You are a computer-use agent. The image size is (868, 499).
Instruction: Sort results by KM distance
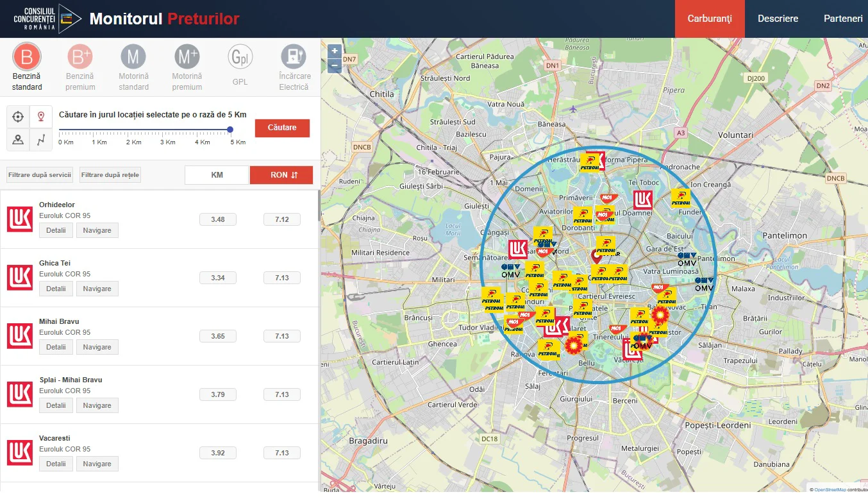coord(217,175)
